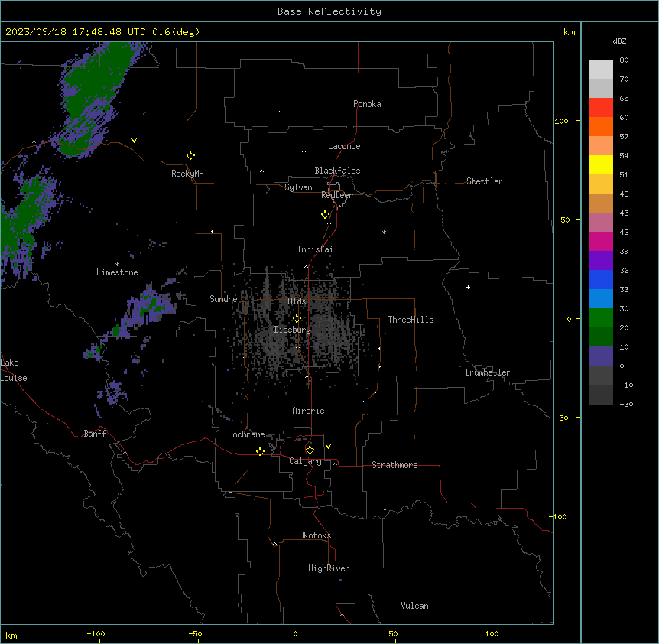Pick the red 65 dBZ legend swatch

(601, 107)
